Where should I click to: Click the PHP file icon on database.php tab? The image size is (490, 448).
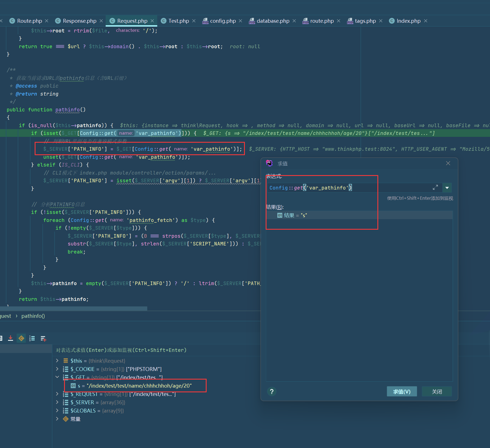pyautogui.click(x=252, y=21)
